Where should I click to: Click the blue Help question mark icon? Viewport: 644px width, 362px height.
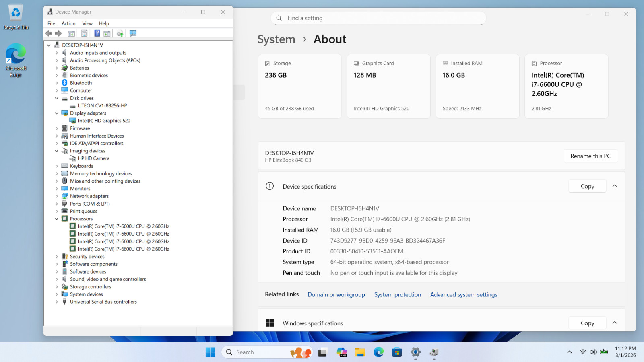click(97, 33)
